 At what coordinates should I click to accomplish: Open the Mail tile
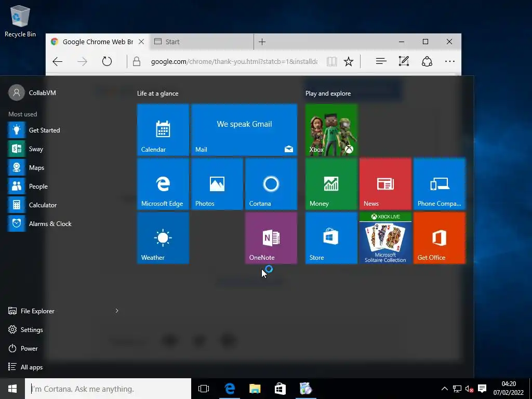[244, 130]
